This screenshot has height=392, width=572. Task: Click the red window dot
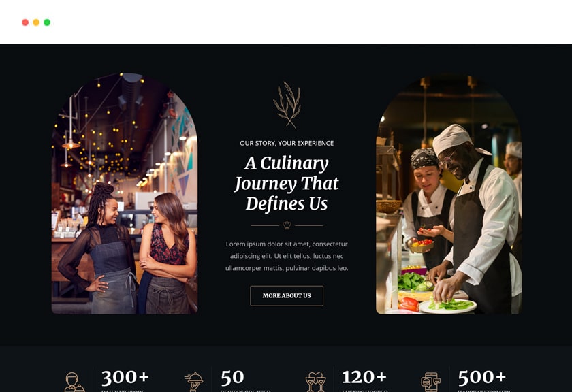click(25, 22)
